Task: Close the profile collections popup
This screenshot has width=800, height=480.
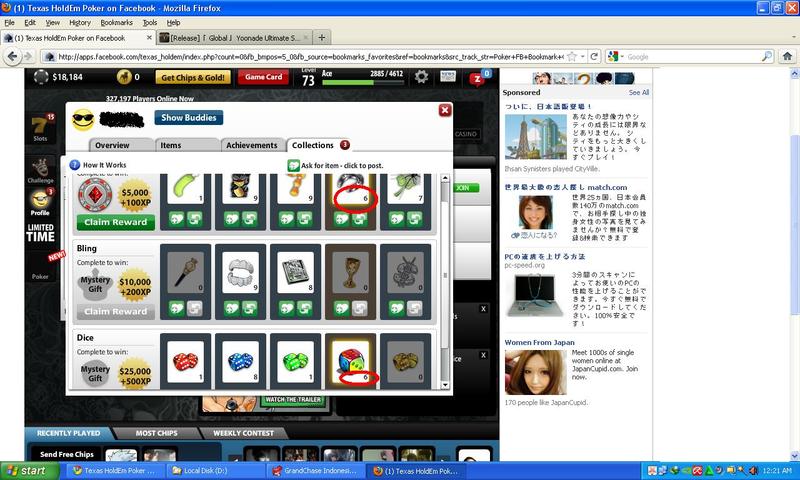Action: [445, 110]
